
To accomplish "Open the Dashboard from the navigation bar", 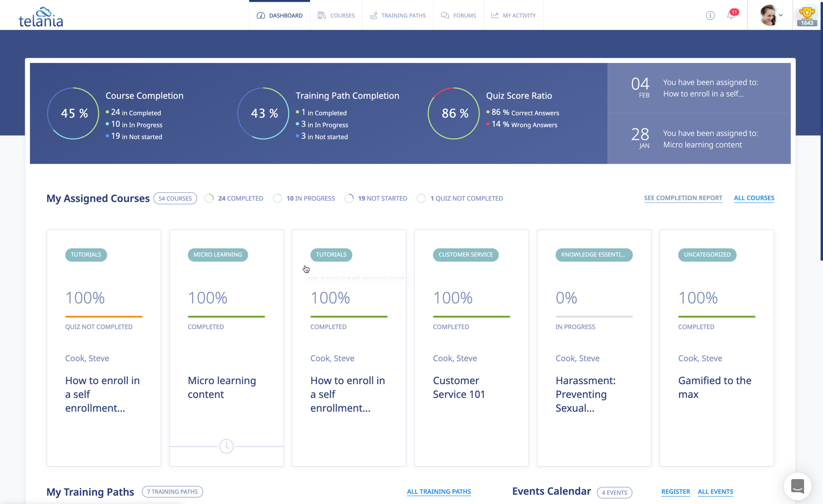I will (x=280, y=15).
